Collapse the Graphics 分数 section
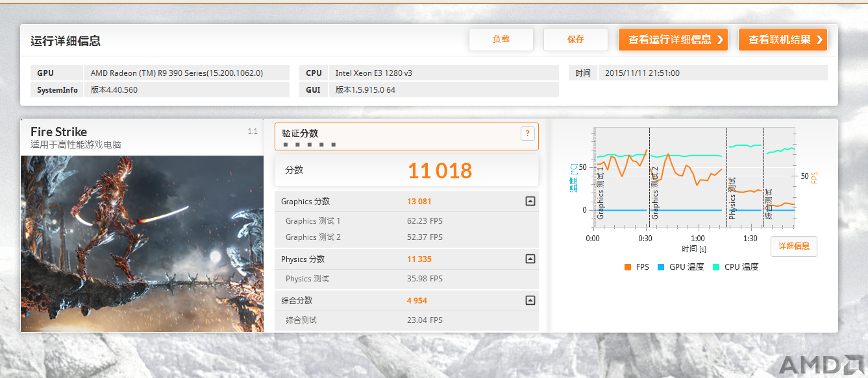Image resolution: width=868 pixels, height=378 pixels. (530, 202)
